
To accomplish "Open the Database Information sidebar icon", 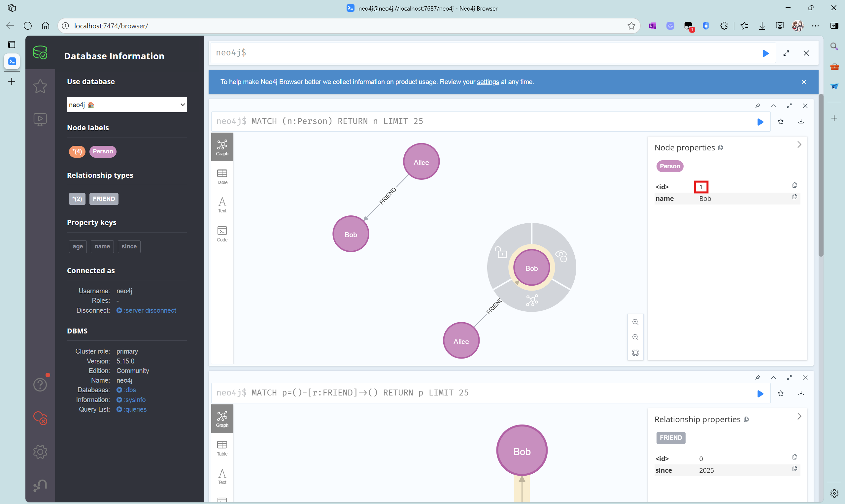I will (40, 53).
